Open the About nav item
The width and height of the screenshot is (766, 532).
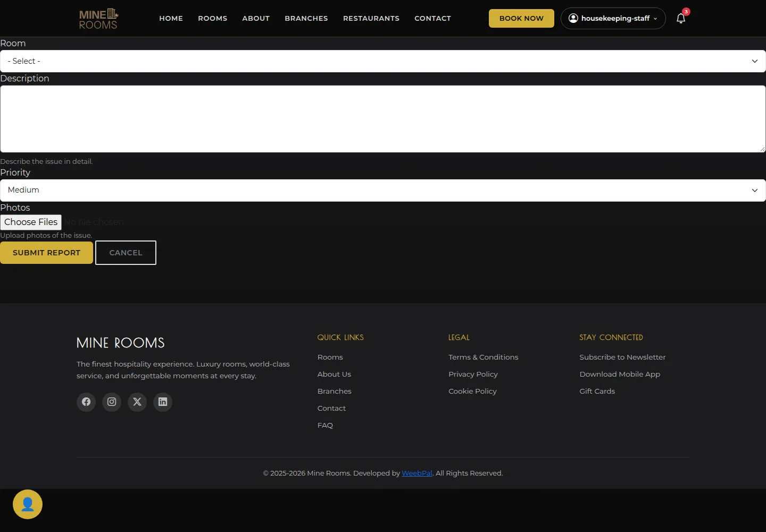click(256, 18)
